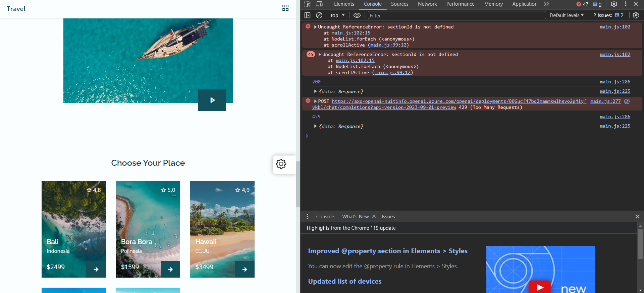Create live expression with eye icon
Image resolution: width=644 pixels, height=293 pixels.
357,15
